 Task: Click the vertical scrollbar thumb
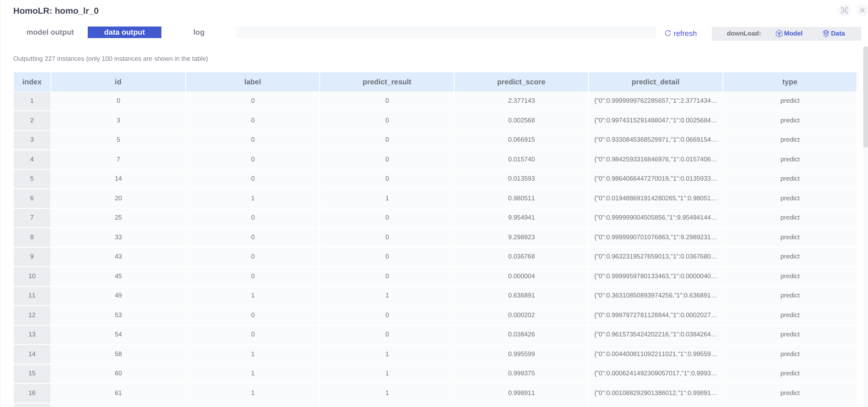865,97
